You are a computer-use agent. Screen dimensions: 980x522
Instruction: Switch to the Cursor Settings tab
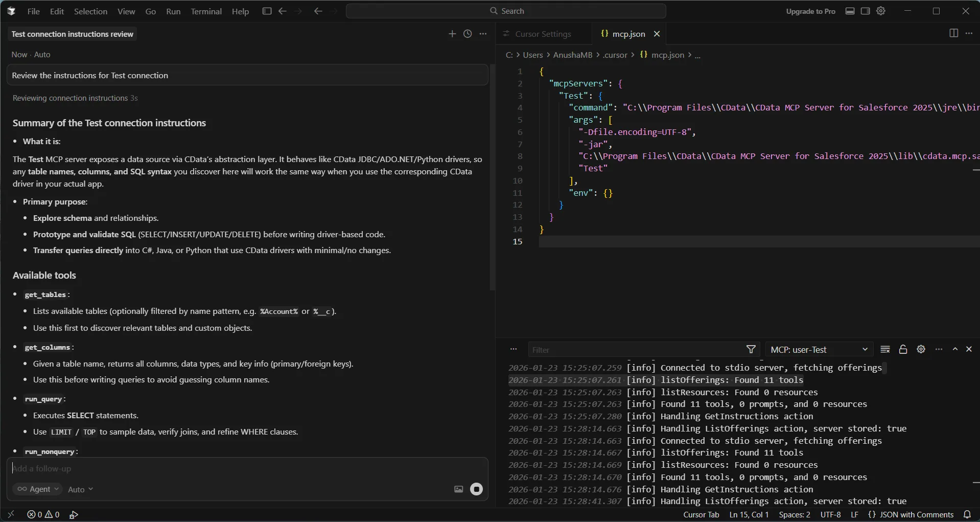543,34
